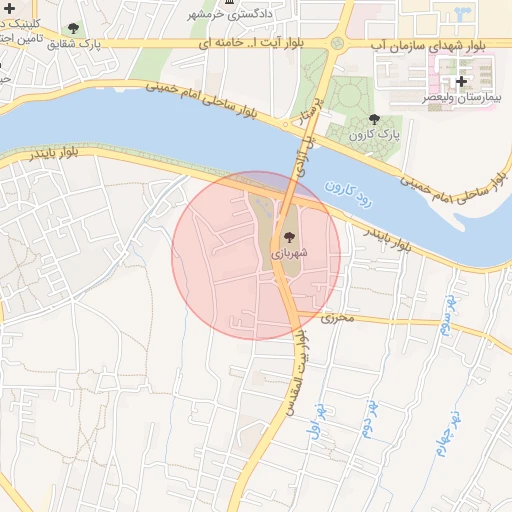The image size is (512, 512).
Task: Select the نهر چهارم canal label
Action: 449,432
